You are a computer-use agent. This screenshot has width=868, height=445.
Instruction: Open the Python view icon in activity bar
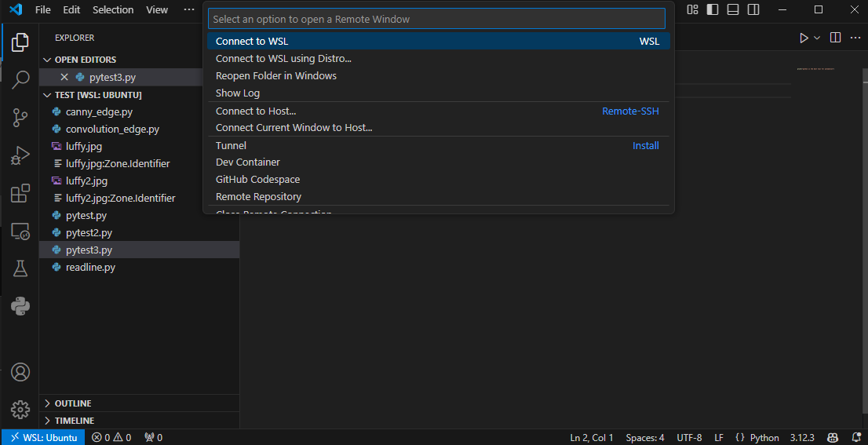coord(20,306)
